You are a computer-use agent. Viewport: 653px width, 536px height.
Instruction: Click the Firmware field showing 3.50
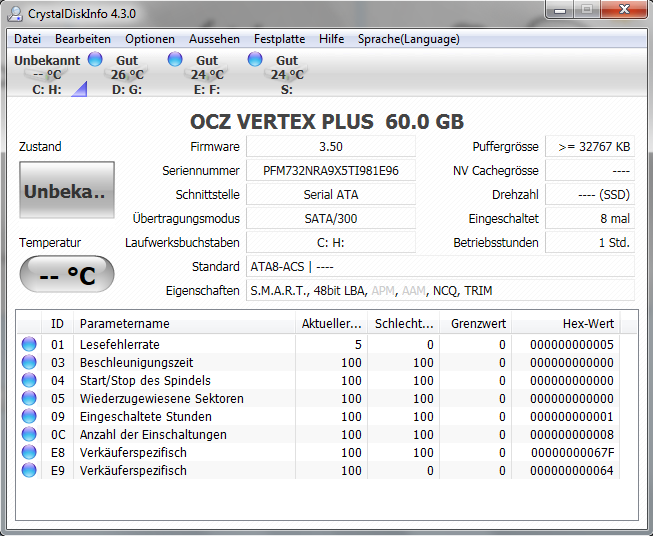[x=331, y=147]
